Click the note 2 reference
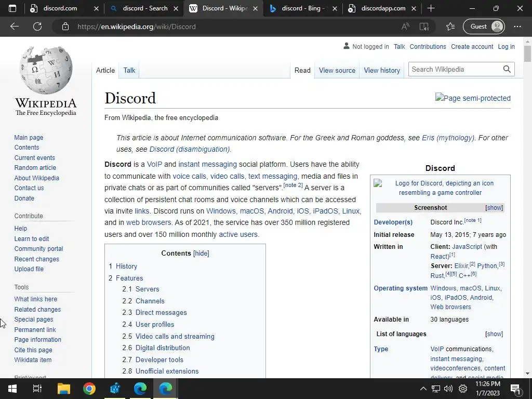532x399 pixels. tap(293, 185)
